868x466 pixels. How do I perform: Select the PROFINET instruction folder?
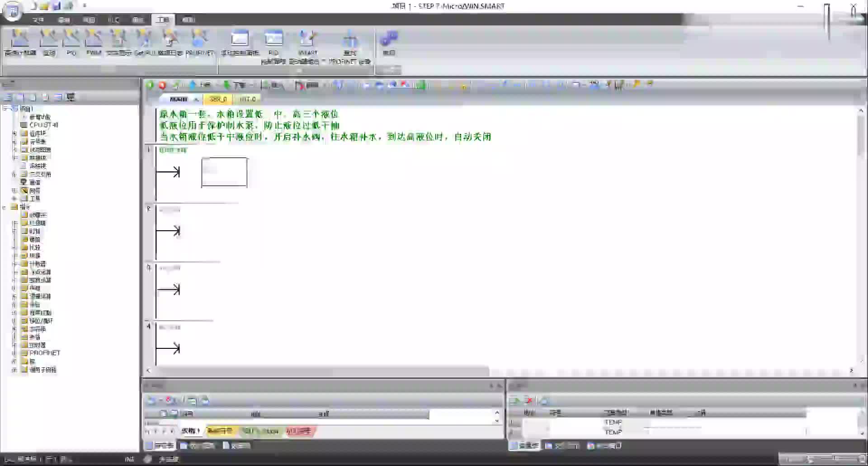click(x=41, y=353)
